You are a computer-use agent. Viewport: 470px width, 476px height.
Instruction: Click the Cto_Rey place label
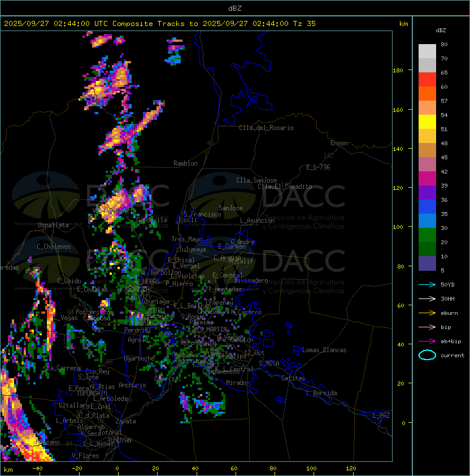point(97,371)
